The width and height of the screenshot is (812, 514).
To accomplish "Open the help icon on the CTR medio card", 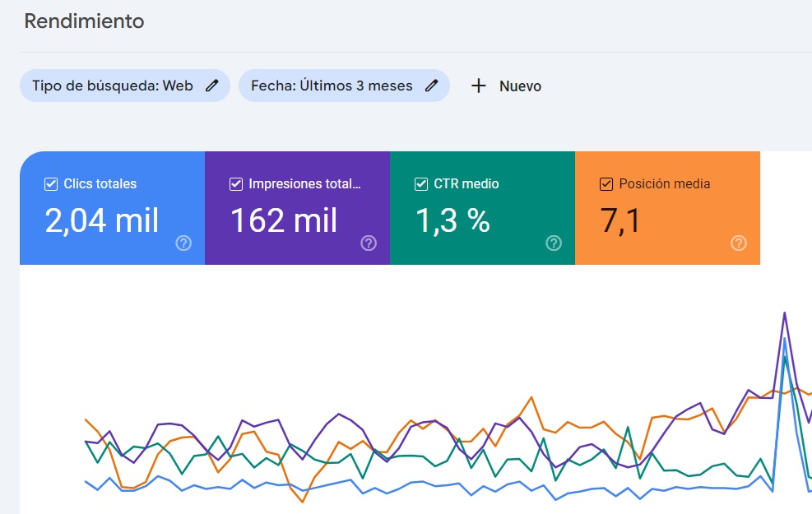I will click(554, 243).
